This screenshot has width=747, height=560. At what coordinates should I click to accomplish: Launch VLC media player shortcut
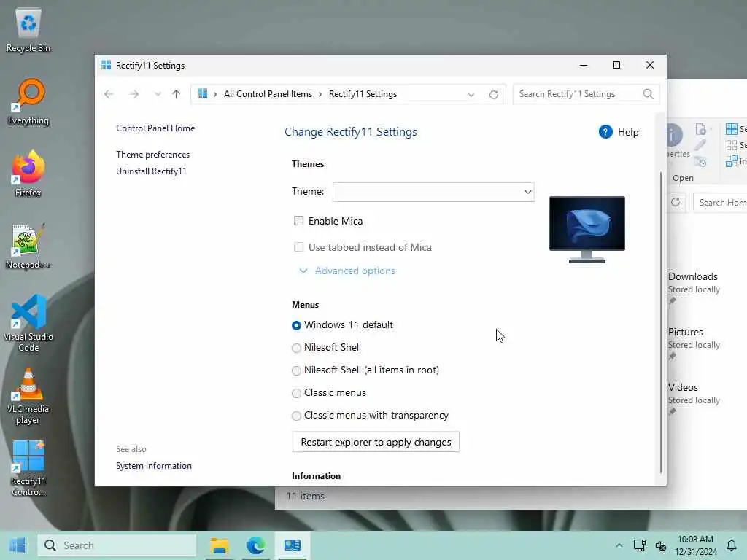[28, 396]
